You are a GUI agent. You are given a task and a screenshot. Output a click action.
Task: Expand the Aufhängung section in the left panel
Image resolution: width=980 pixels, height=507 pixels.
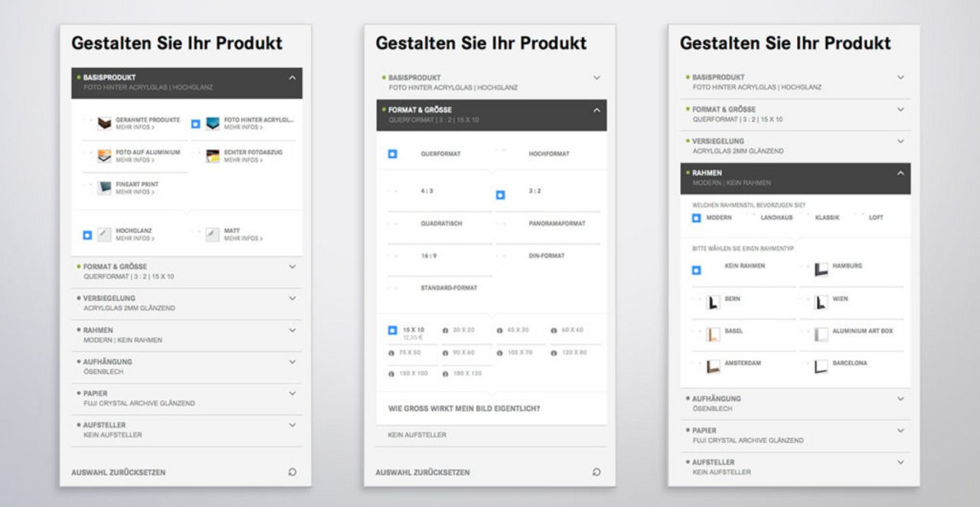(292, 361)
